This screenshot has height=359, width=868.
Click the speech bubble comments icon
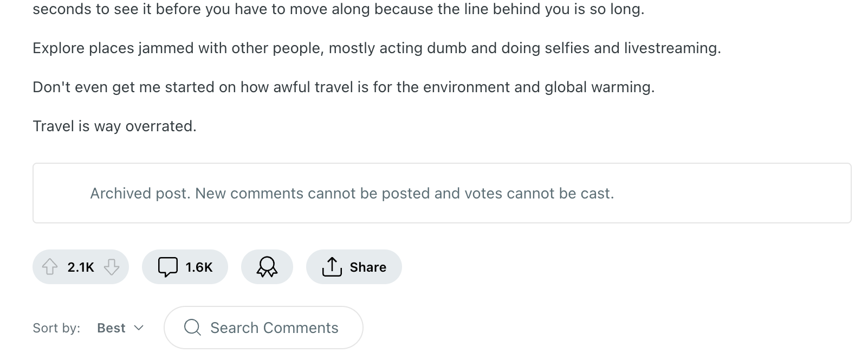click(x=168, y=267)
